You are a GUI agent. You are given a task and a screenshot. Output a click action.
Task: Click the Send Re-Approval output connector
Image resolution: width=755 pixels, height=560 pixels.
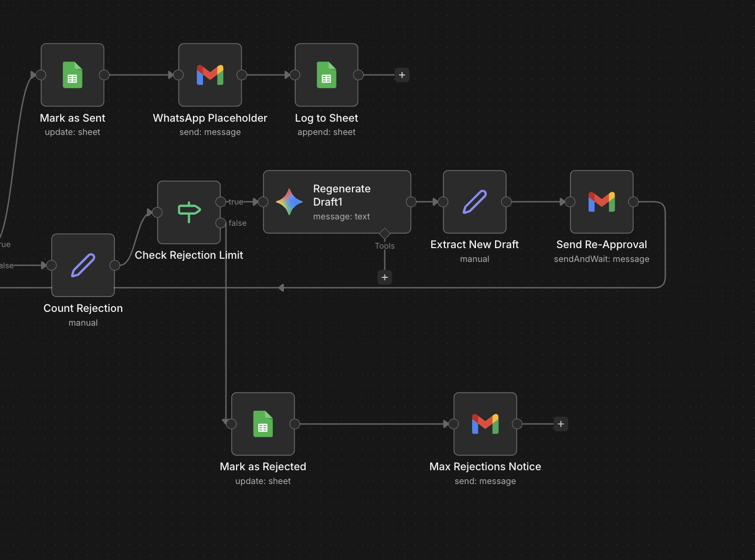point(633,202)
